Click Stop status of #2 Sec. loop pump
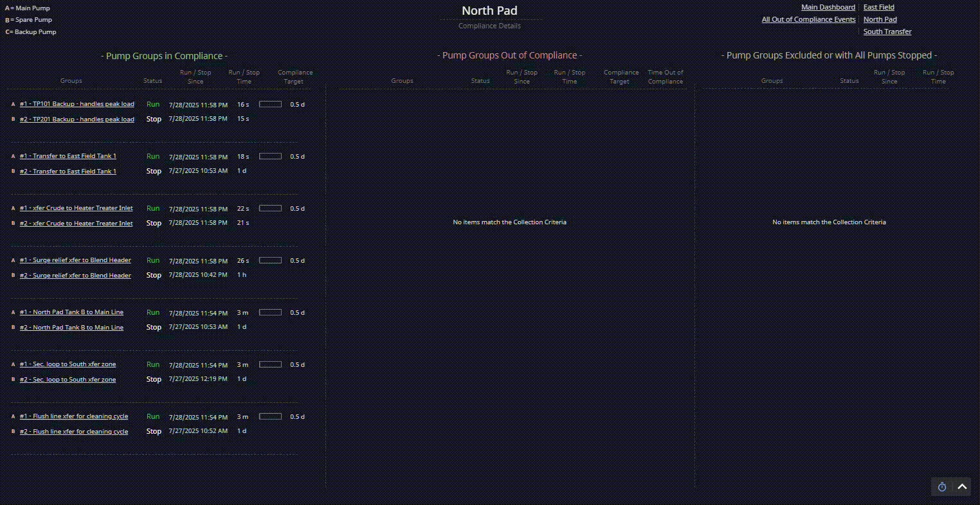This screenshot has height=505, width=980. pos(154,379)
